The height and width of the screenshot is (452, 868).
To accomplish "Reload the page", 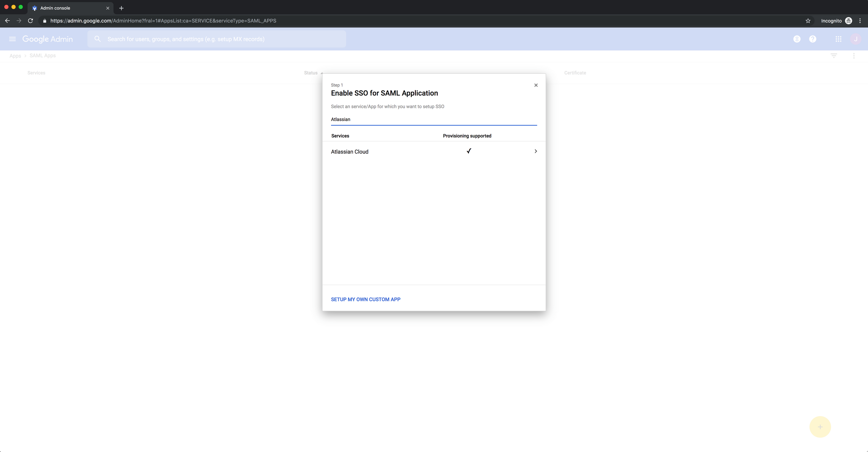I will (x=30, y=21).
